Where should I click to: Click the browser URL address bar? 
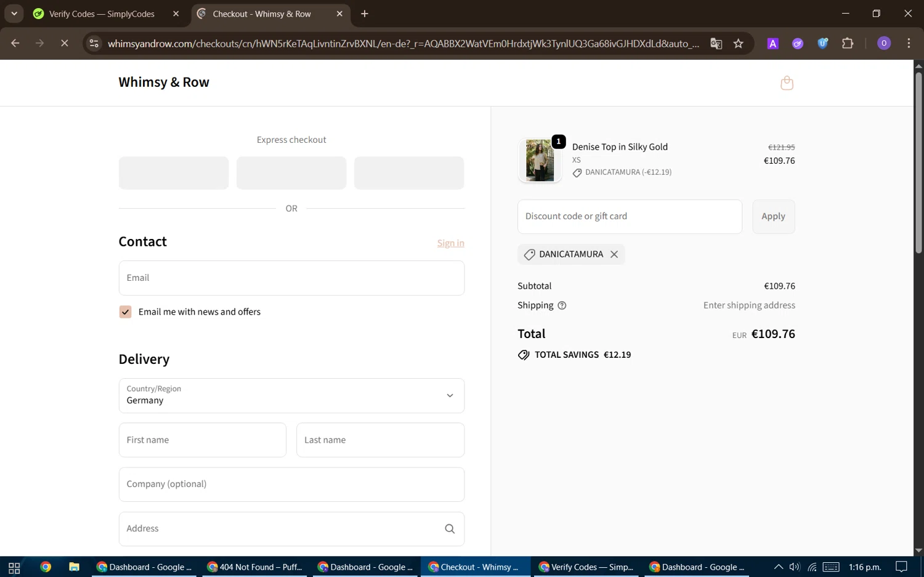403,44
